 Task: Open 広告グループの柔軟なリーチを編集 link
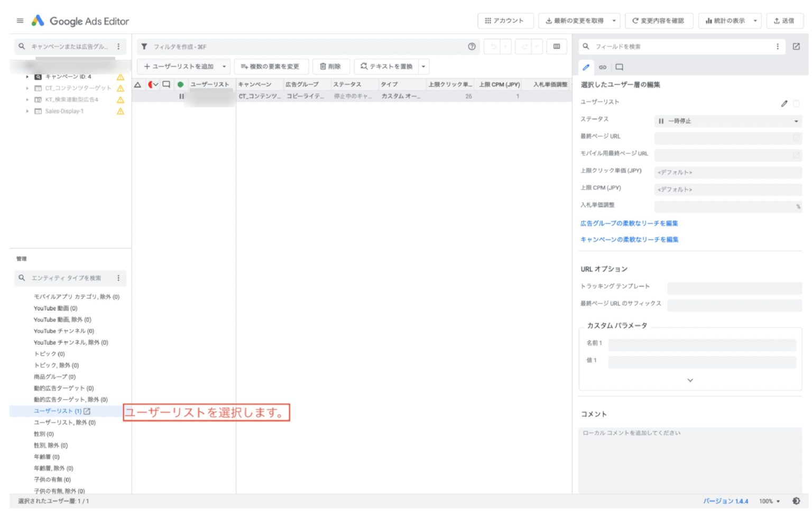(629, 223)
